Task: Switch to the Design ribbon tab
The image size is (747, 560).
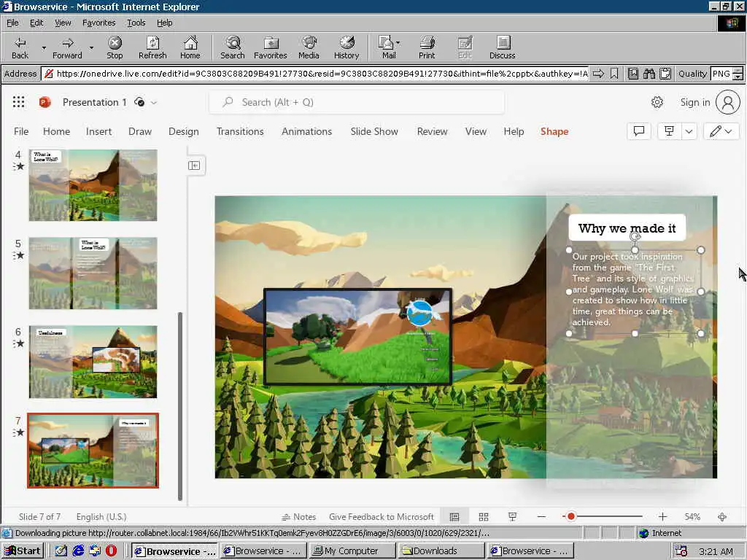Action: tap(183, 131)
